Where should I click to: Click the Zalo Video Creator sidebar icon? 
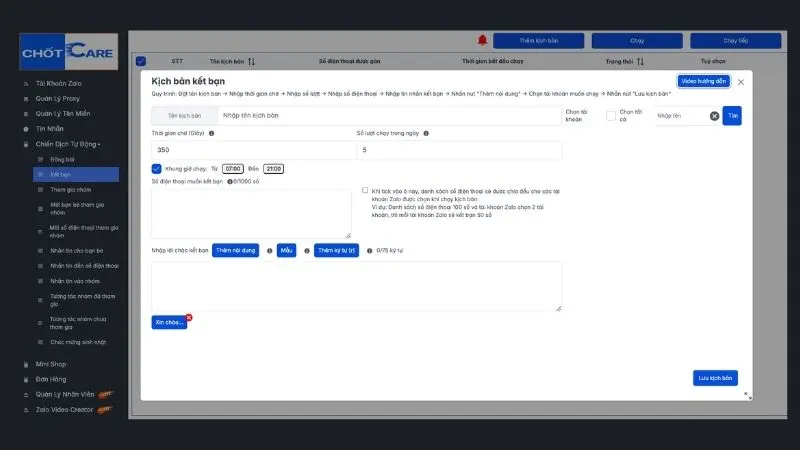click(26, 410)
